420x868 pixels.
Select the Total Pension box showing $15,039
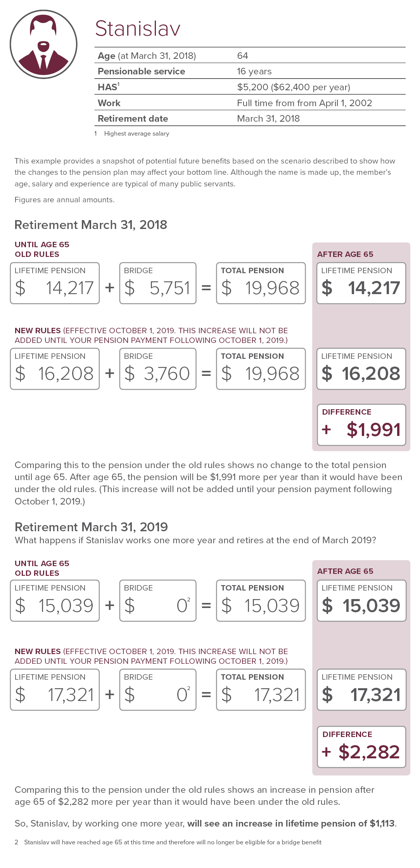coord(261,601)
